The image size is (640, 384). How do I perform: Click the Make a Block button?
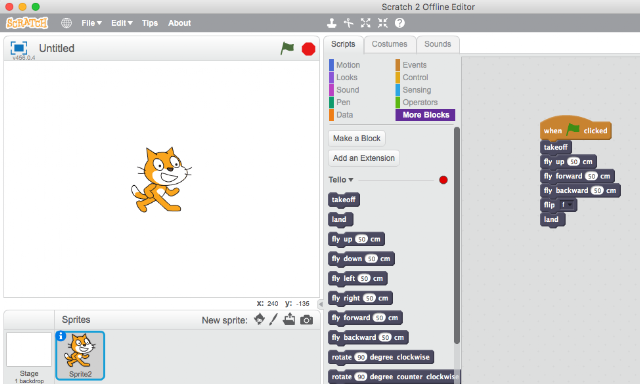(x=357, y=138)
